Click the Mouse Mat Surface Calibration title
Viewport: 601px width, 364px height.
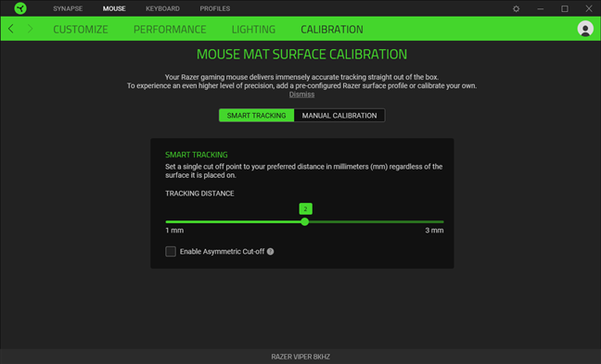tap(301, 55)
